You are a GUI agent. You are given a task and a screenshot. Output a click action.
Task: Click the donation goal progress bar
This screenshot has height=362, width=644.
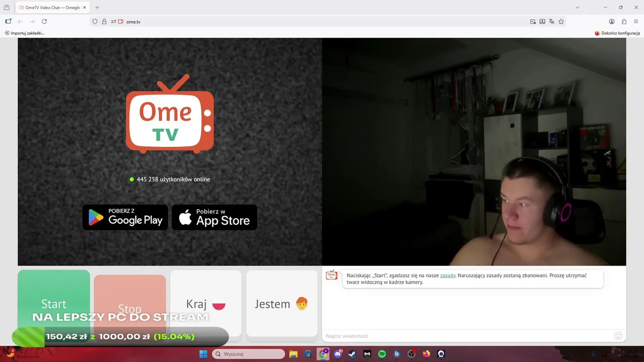[x=120, y=337]
